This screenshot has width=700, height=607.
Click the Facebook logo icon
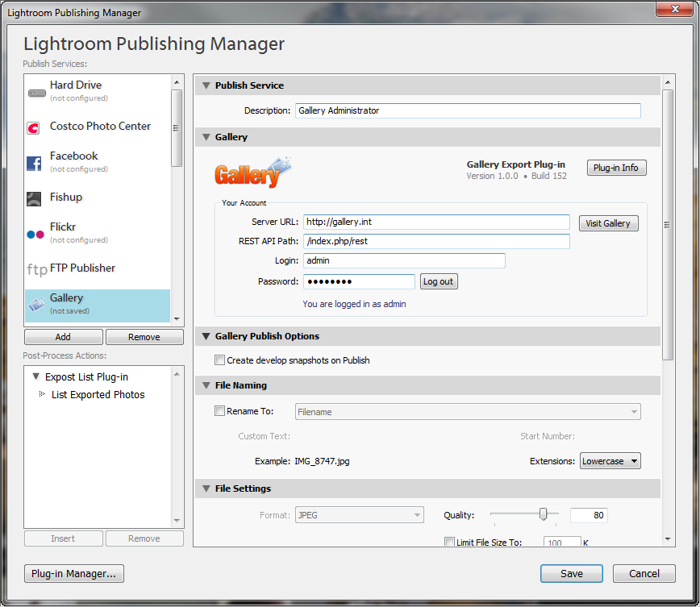(34, 164)
